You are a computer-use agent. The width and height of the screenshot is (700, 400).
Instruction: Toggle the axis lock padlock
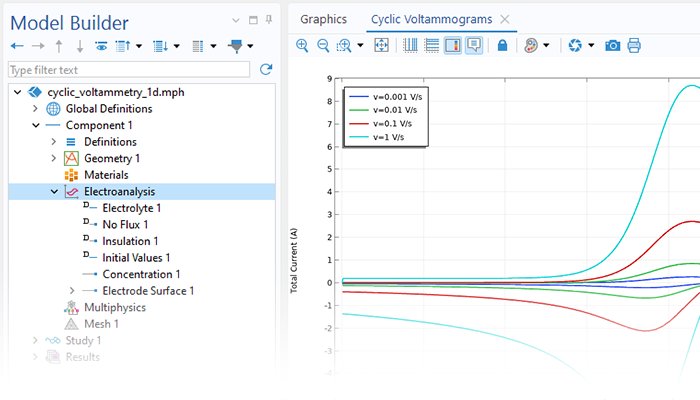[x=502, y=45]
